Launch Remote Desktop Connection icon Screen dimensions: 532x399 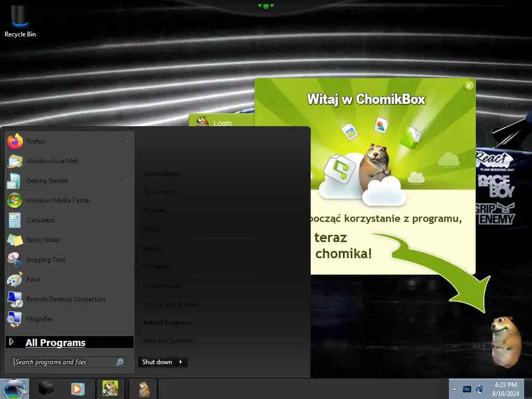15,299
